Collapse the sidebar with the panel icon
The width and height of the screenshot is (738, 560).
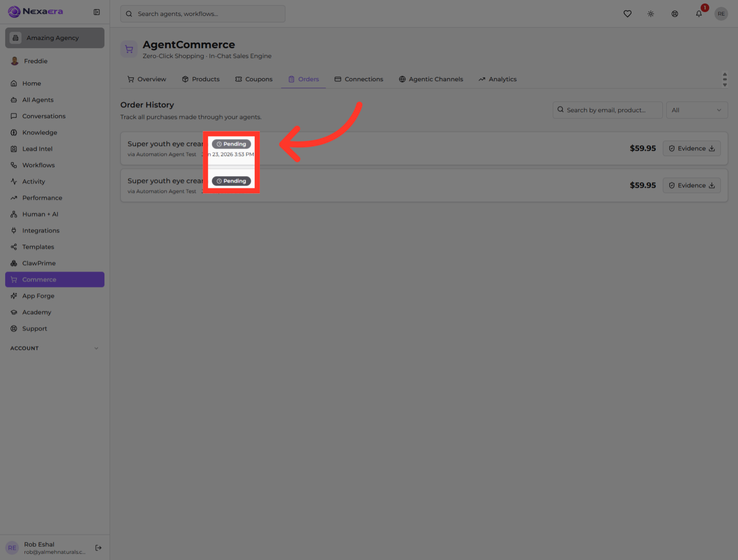tap(97, 12)
